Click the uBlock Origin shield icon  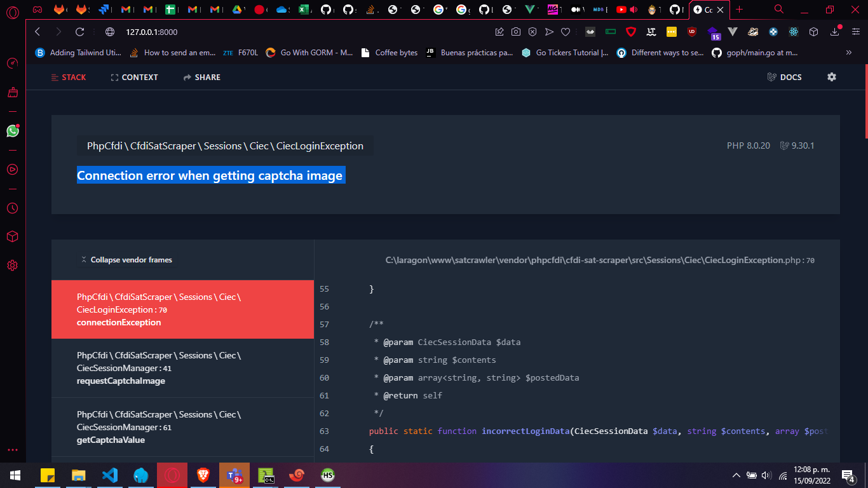[x=693, y=32]
